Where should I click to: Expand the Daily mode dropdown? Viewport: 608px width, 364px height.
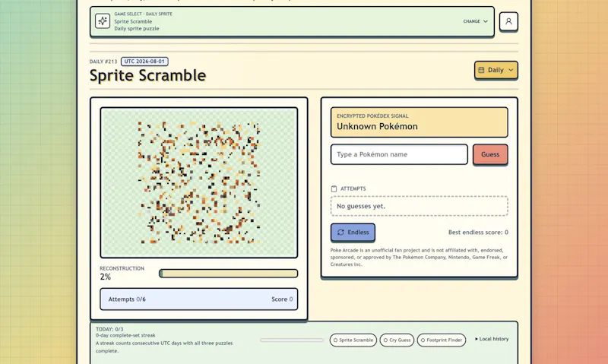[496, 70]
